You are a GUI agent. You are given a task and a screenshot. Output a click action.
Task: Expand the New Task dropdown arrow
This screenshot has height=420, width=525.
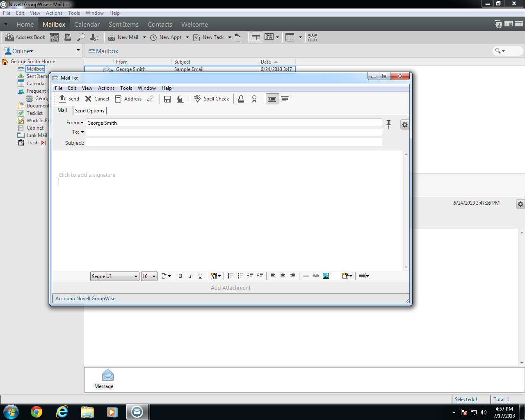[230, 37]
